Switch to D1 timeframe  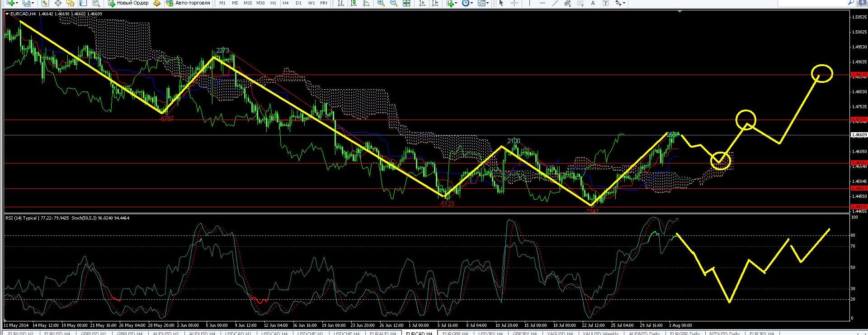coord(298,3)
